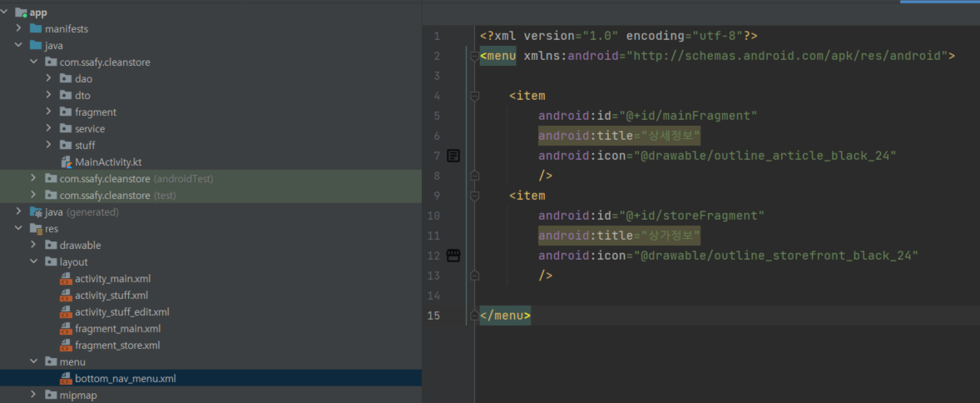Viewport: 980px width, 403px height.
Task: Collapse the app module root
Action: pyautogui.click(x=4, y=12)
